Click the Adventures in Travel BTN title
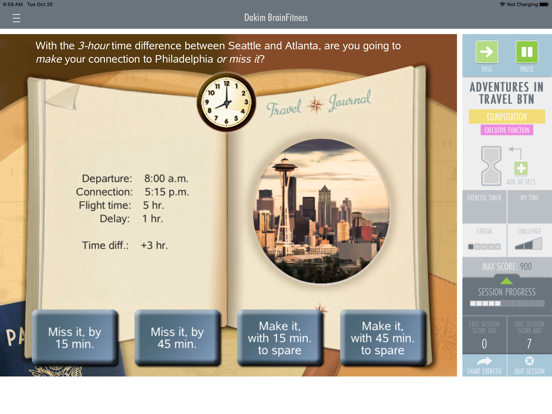The width and height of the screenshot is (552, 414). 507,93
